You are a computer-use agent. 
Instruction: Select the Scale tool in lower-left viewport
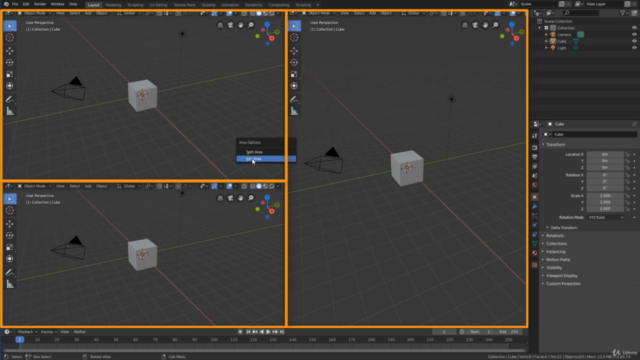click(x=10, y=247)
